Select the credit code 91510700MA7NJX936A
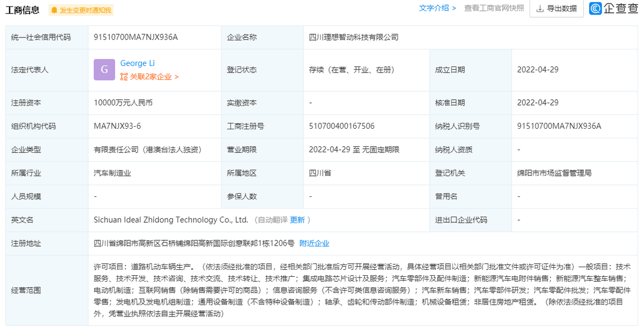 (x=136, y=37)
